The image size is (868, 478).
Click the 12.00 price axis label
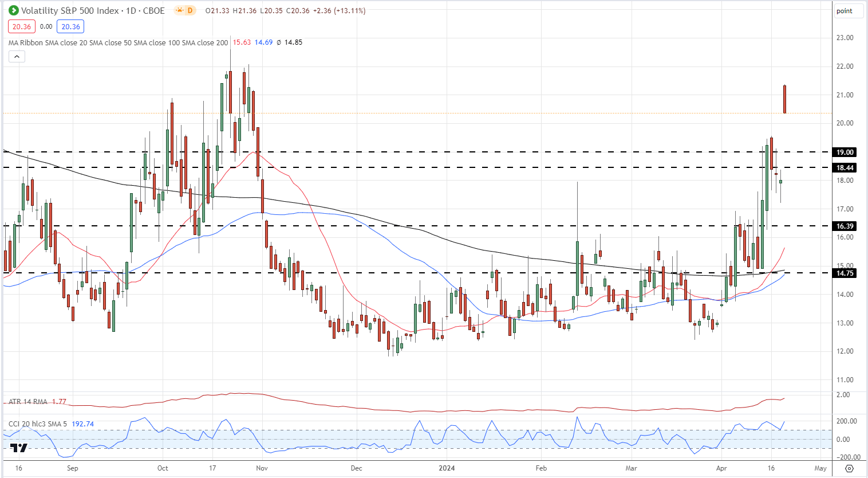[845, 351]
